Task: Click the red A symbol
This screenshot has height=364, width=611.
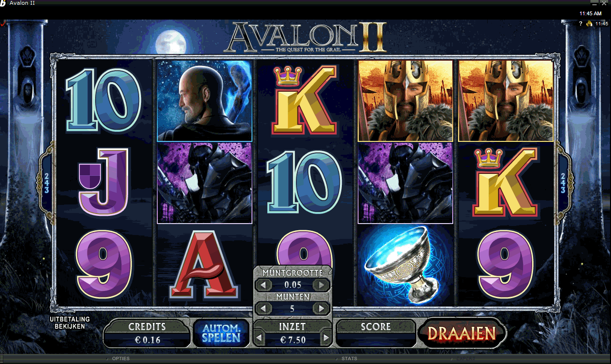Action: click(x=205, y=266)
